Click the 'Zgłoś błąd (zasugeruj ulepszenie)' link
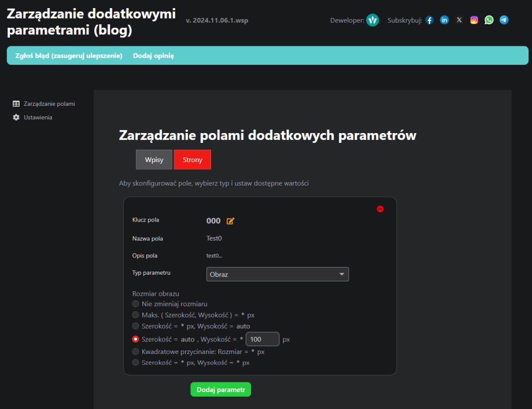532x409 pixels. click(69, 56)
